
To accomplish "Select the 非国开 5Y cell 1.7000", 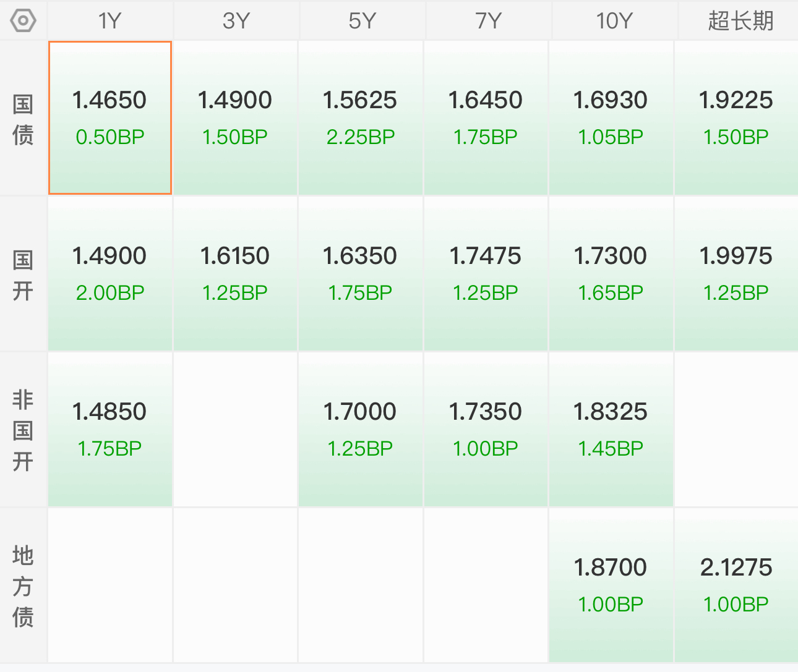I will pyautogui.click(x=361, y=430).
